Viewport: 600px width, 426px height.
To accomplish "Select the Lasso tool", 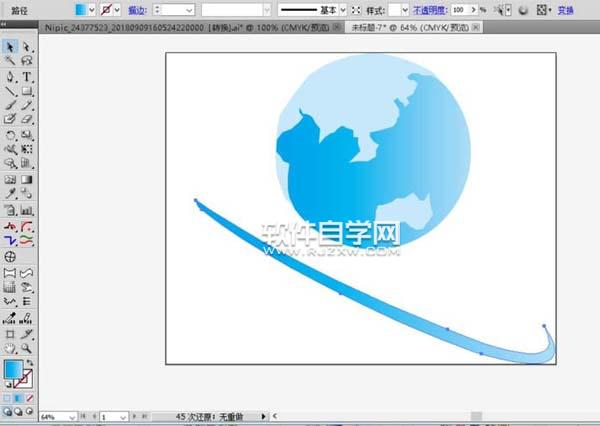I will tap(26, 60).
